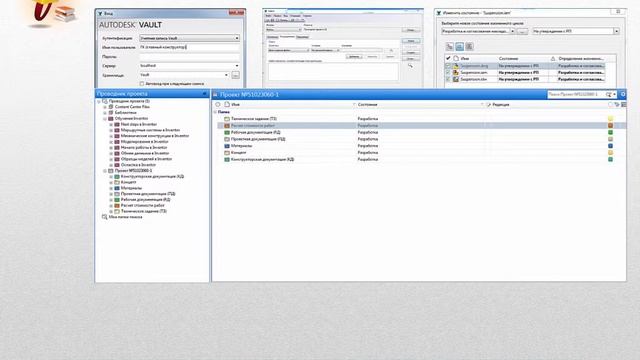Expand Content Center Files tree node
Image resolution: width=640 pixels, height=360 pixels.
tap(105, 107)
